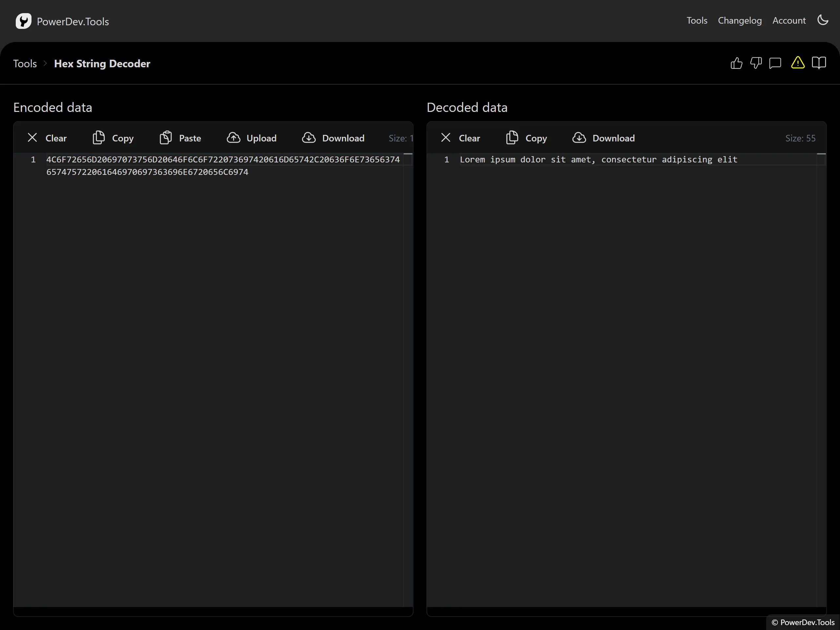Download the decoded data via cloud icon
The width and height of the screenshot is (840, 630).
pos(603,138)
